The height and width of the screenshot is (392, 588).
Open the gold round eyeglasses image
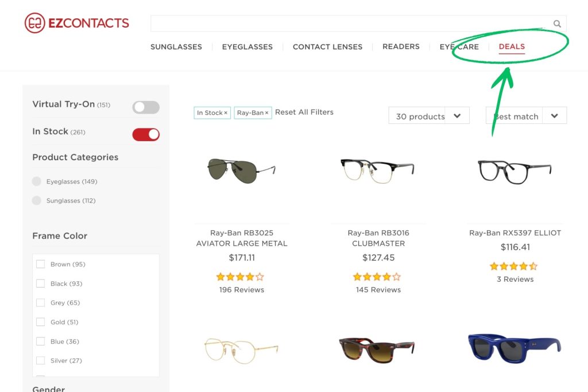coord(242,351)
